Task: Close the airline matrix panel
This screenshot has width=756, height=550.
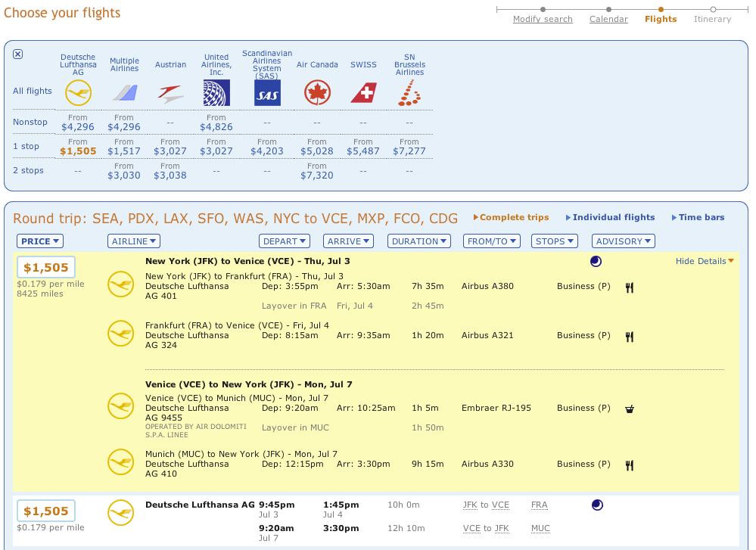Action: [18, 54]
